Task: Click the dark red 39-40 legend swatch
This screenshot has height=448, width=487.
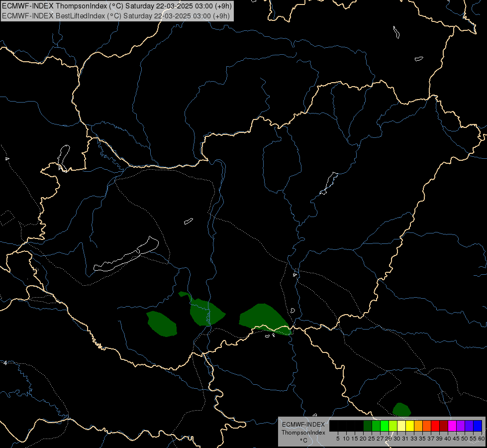Action: point(444,426)
